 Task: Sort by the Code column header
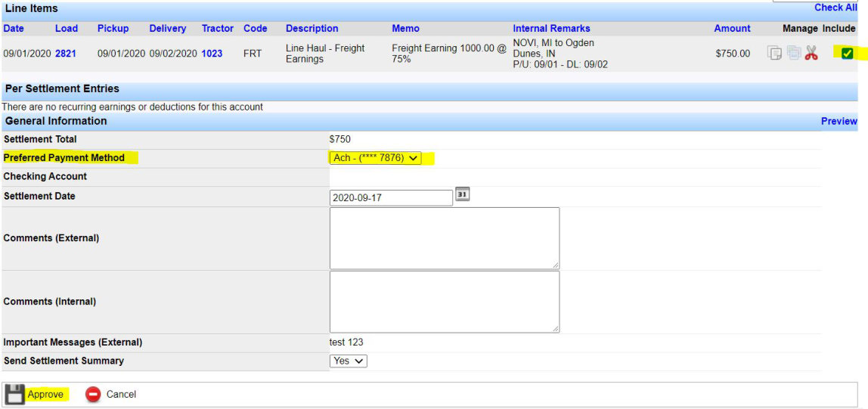[x=256, y=28]
